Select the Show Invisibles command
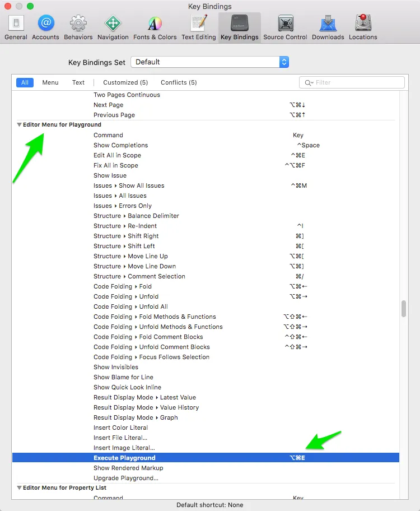This screenshot has width=420, height=511. pos(206,368)
